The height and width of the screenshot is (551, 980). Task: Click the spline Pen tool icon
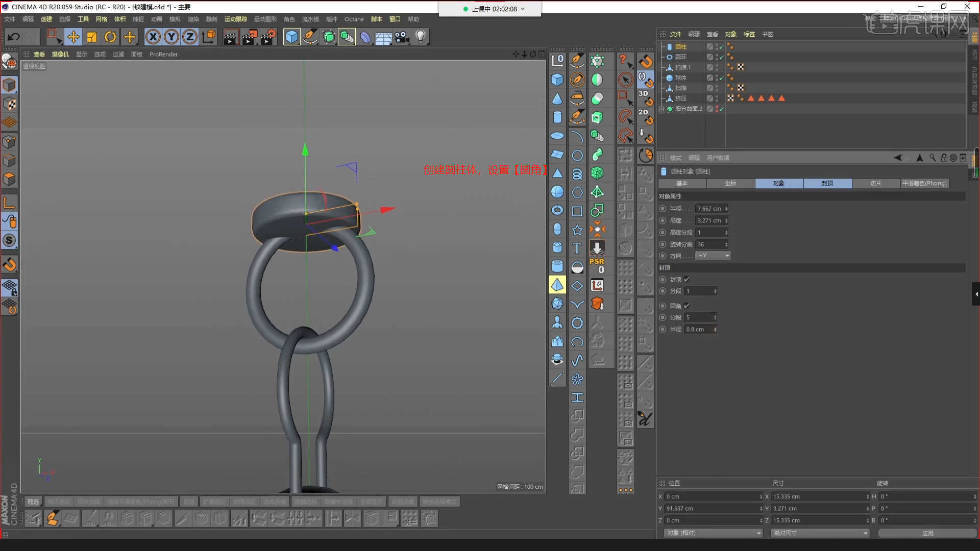click(310, 37)
